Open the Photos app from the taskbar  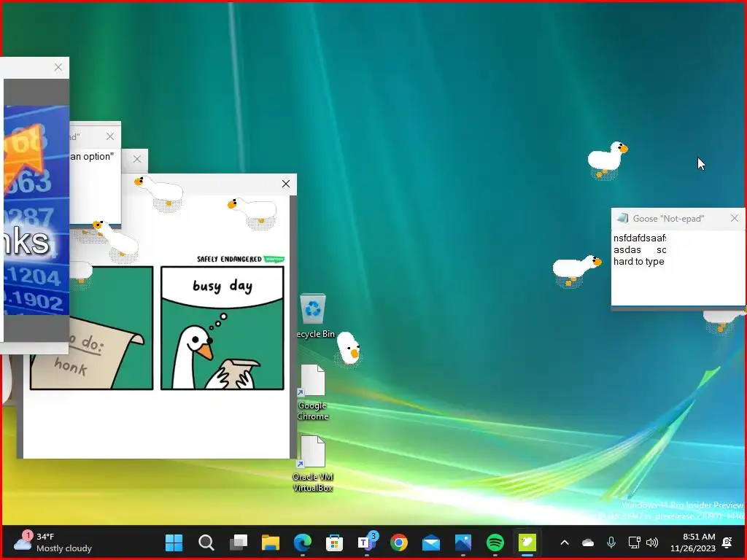pos(463,542)
